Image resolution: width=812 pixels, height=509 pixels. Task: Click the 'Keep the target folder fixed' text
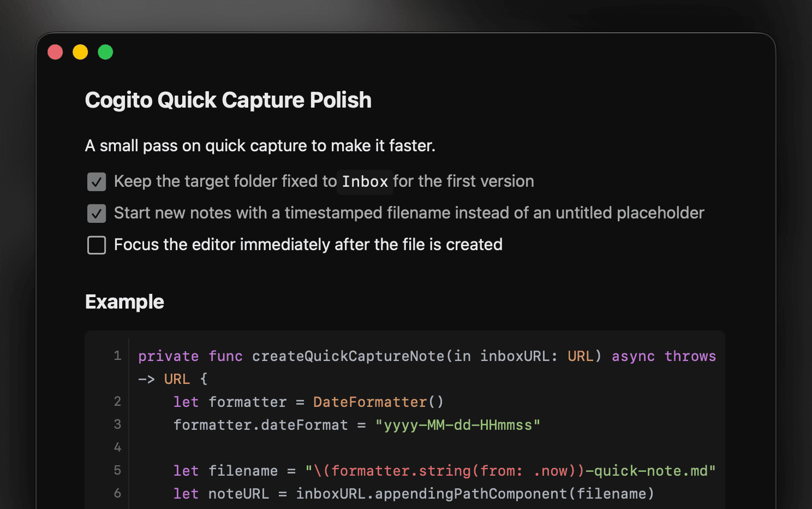(x=225, y=181)
